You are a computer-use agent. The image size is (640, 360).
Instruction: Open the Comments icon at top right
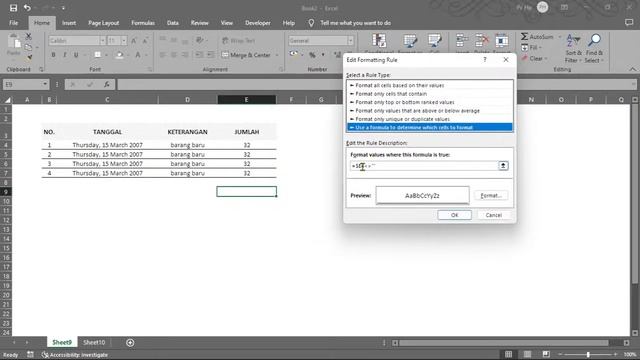(x=629, y=23)
